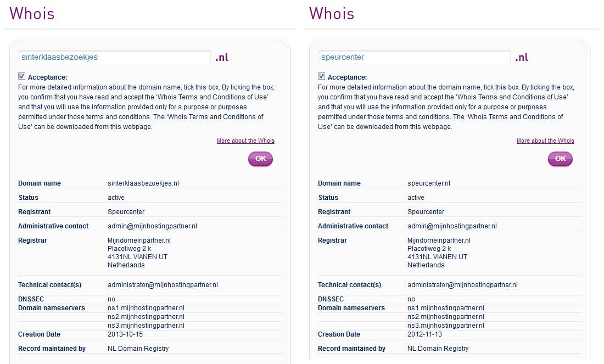Screen dimensions: 604x364
Task: Click admin@mijnhostingpartner.nl in right panel
Action: tap(452, 226)
